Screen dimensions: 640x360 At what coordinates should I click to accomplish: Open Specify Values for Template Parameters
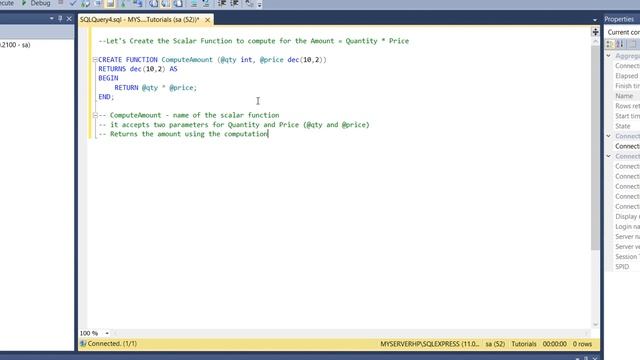249,4
